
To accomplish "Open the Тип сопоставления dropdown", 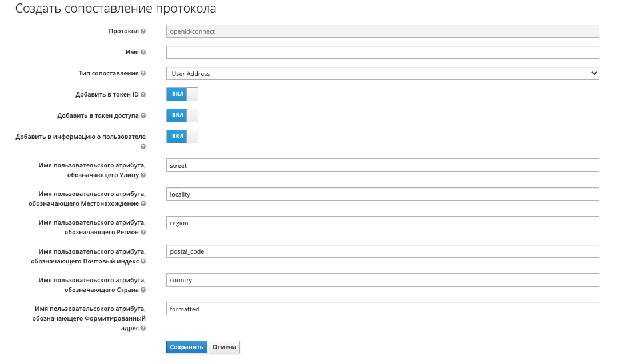I will (x=382, y=74).
